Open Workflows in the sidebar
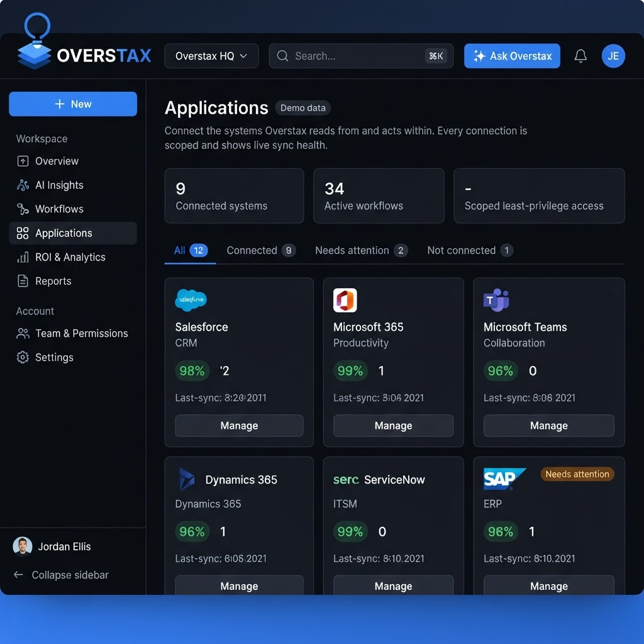The height and width of the screenshot is (644, 644). (73, 209)
